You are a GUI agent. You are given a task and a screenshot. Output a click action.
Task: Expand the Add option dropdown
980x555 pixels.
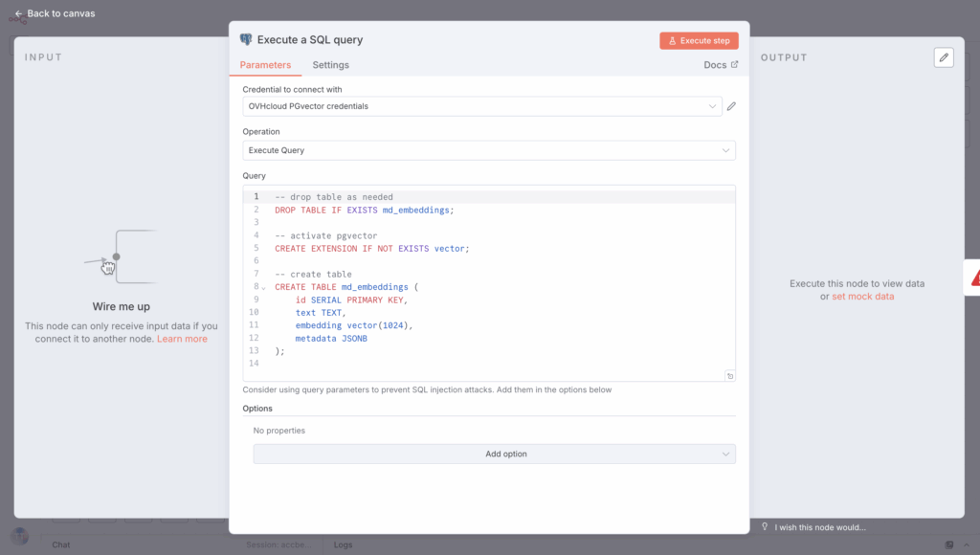pos(495,454)
